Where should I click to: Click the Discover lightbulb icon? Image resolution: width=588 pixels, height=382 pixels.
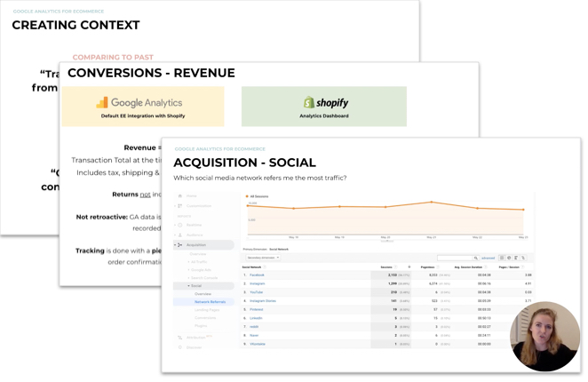pos(180,347)
